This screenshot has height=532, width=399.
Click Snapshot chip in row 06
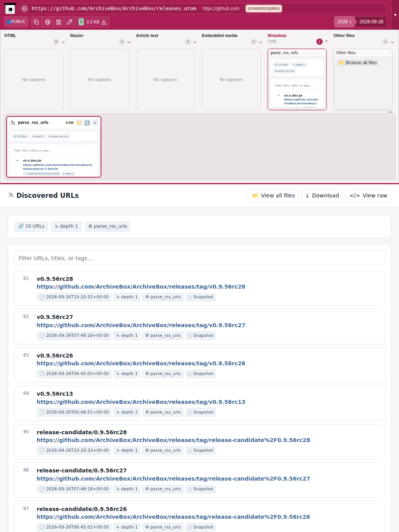click(201, 489)
